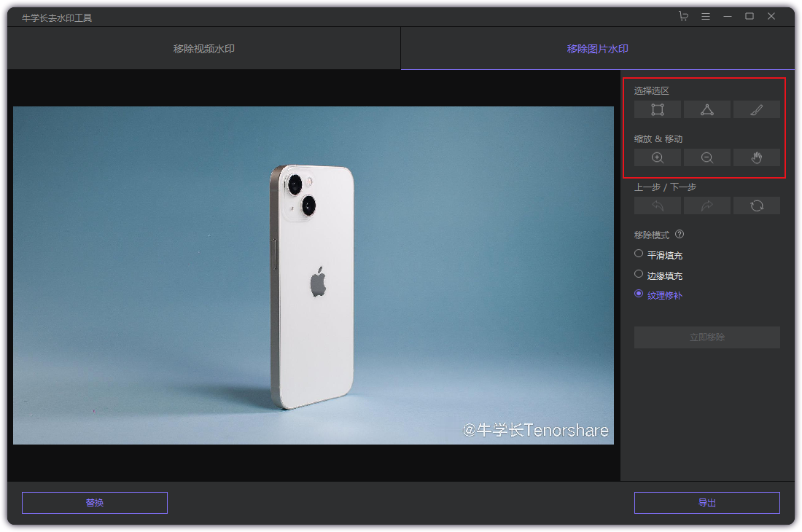Select the polygon selection tool
The height and width of the screenshot is (532, 802).
[707, 110]
